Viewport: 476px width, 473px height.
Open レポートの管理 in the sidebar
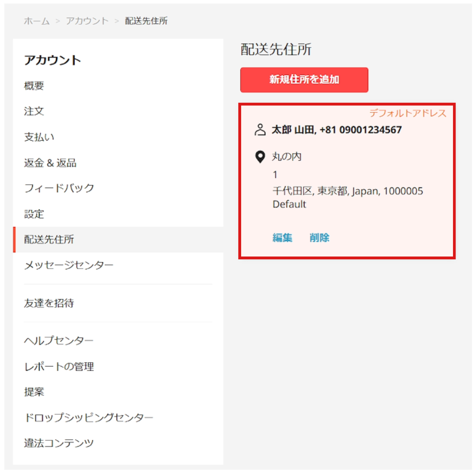click(59, 367)
